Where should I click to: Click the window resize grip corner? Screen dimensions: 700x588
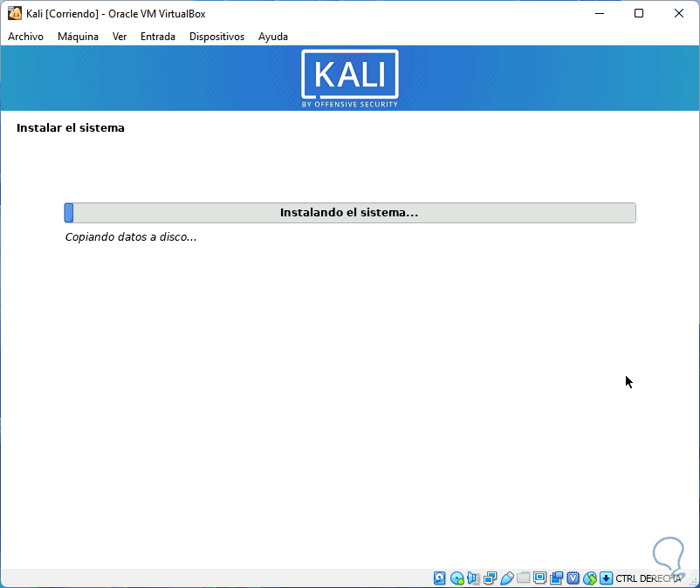pos(694,582)
